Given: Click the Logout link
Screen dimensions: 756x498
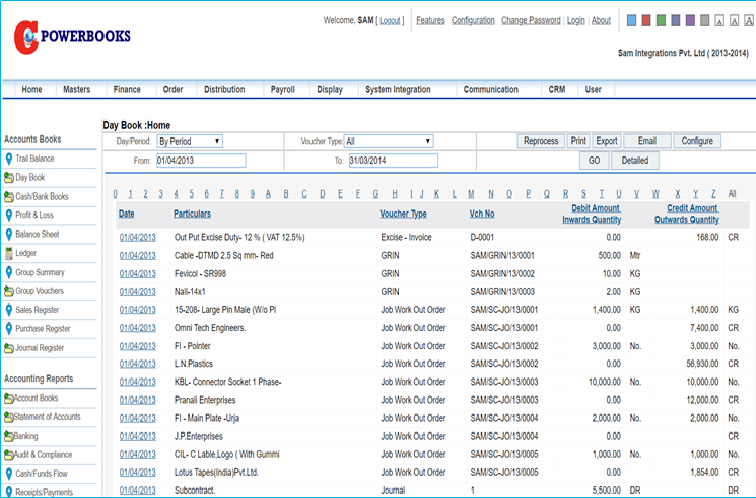Looking at the screenshot, I should click(x=390, y=20).
